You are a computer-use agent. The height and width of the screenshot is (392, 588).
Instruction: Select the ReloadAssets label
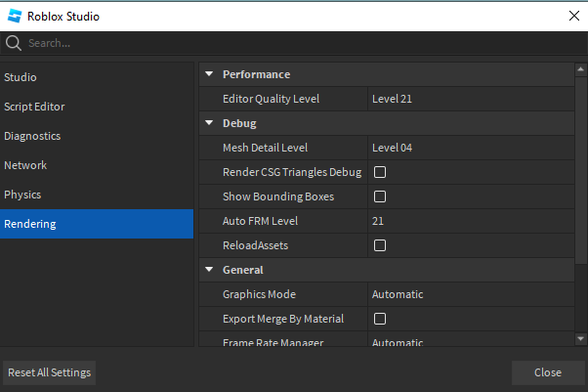[x=255, y=245]
